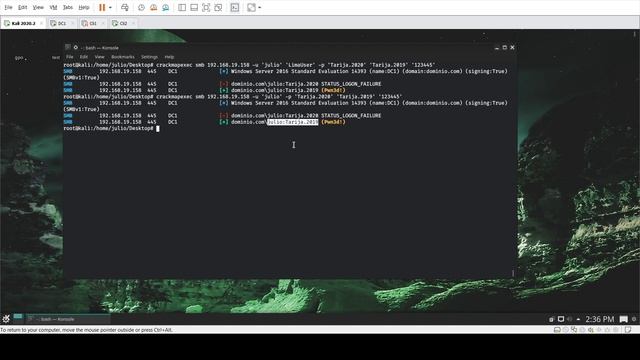
Task: Open Konsole Bookmarks menu
Action: point(123,57)
